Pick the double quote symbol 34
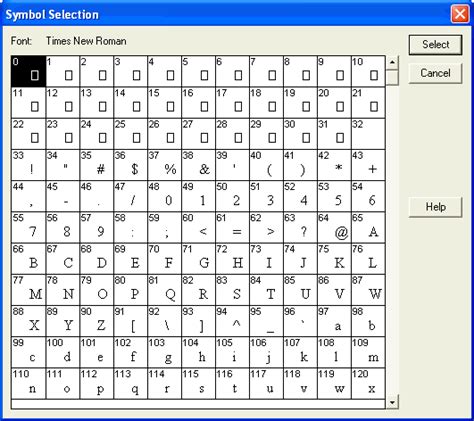Screen dimensions: 474x421 point(63,165)
